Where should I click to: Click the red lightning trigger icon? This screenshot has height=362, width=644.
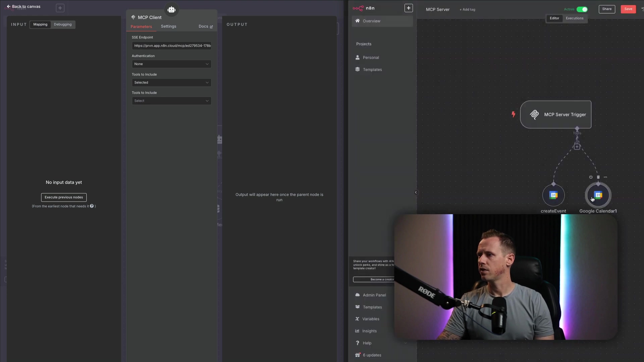click(x=514, y=114)
